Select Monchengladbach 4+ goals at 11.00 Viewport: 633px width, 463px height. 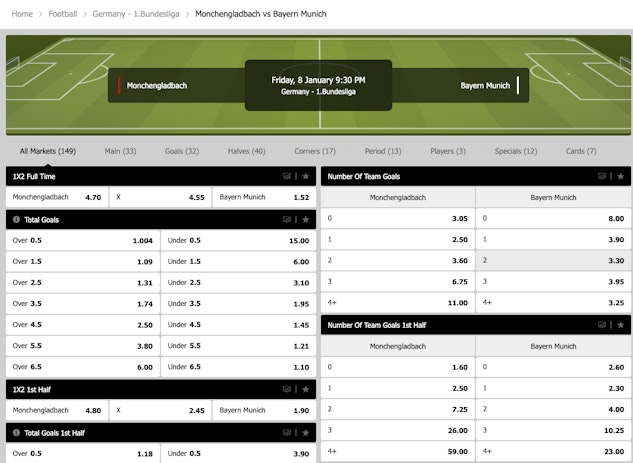coord(398,302)
